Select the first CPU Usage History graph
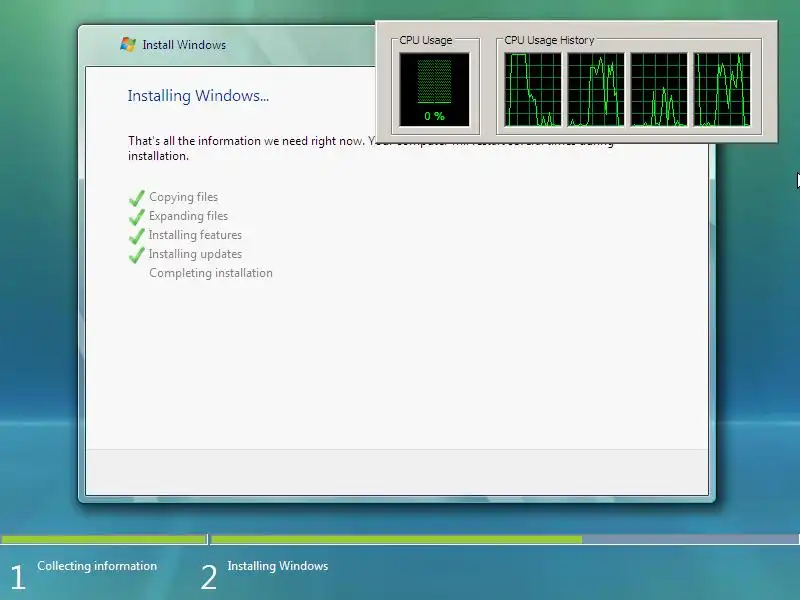 [533, 89]
